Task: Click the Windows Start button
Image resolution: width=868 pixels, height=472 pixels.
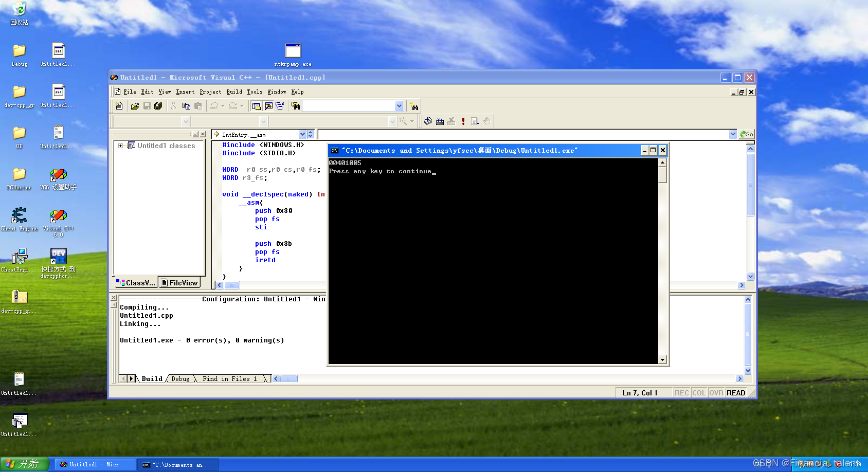Action: tap(24, 464)
